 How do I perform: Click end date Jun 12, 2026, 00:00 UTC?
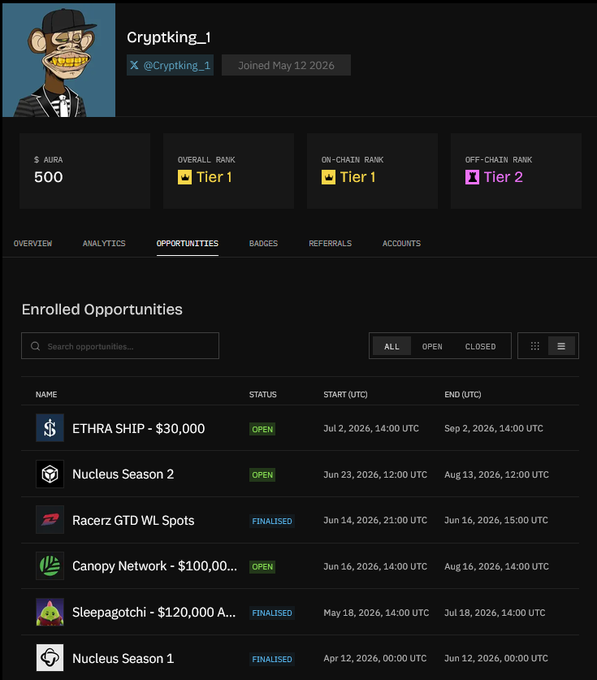click(496, 658)
